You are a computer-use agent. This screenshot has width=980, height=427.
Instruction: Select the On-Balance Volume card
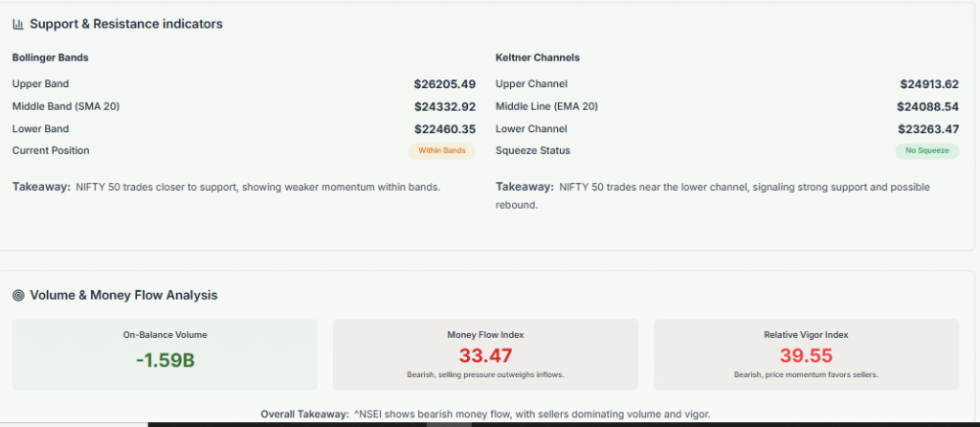(x=165, y=353)
